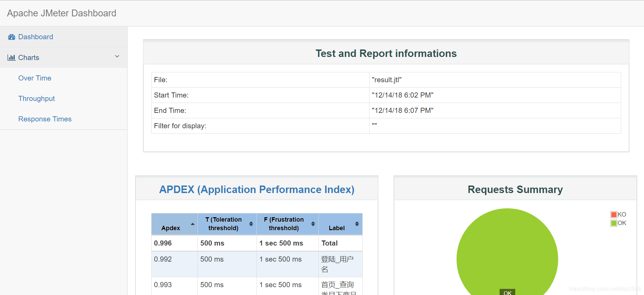The image size is (644, 295).
Task: Click the Apache JMeter Dashboard title
Action: 62,13
